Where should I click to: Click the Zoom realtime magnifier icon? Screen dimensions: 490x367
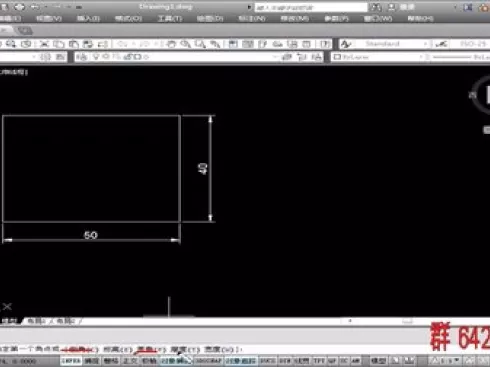[185, 44]
